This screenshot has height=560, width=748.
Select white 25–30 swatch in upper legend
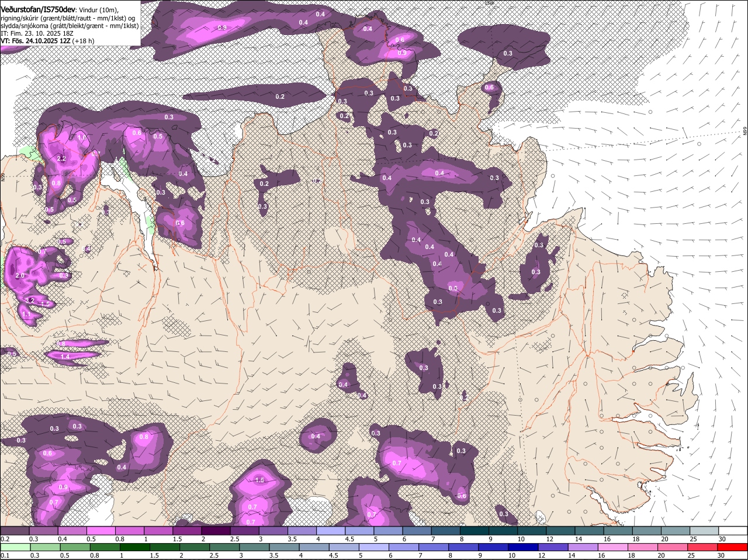(x=733, y=531)
